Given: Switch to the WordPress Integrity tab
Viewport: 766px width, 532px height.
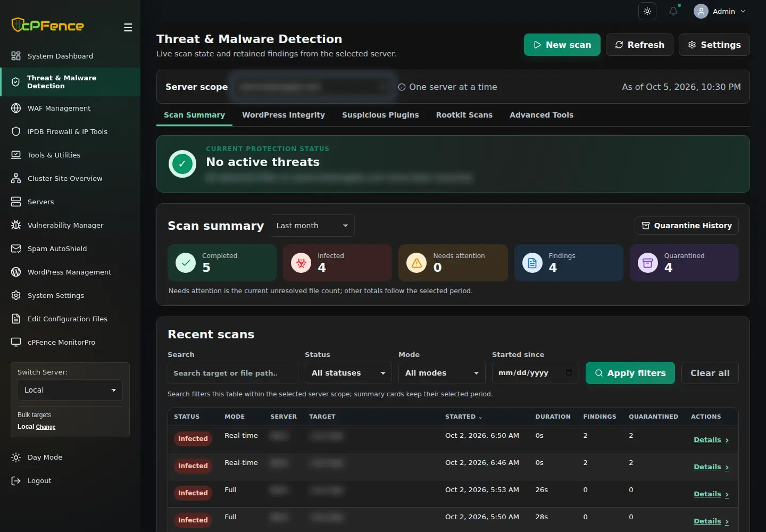Looking at the screenshot, I should [284, 115].
